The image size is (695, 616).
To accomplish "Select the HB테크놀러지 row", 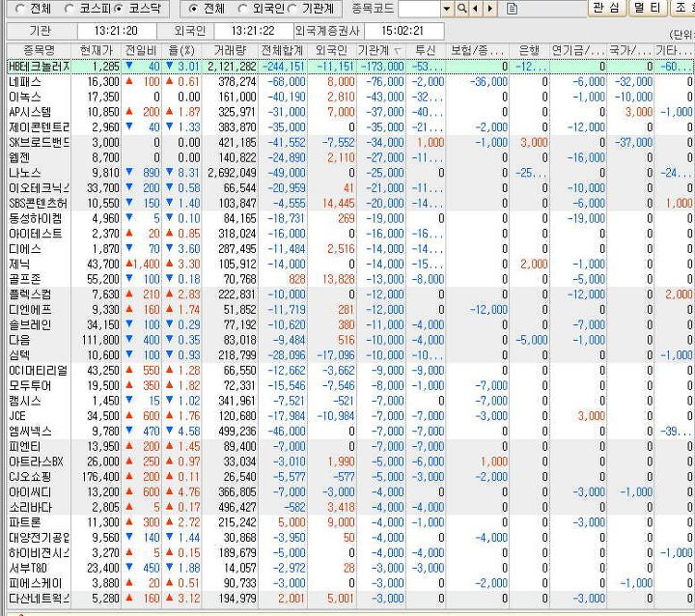I will click(x=350, y=67).
